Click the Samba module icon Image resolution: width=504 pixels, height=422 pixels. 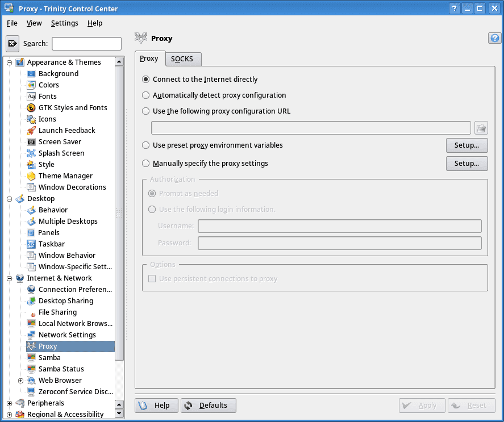pyautogui.click(x=31, y=358)
